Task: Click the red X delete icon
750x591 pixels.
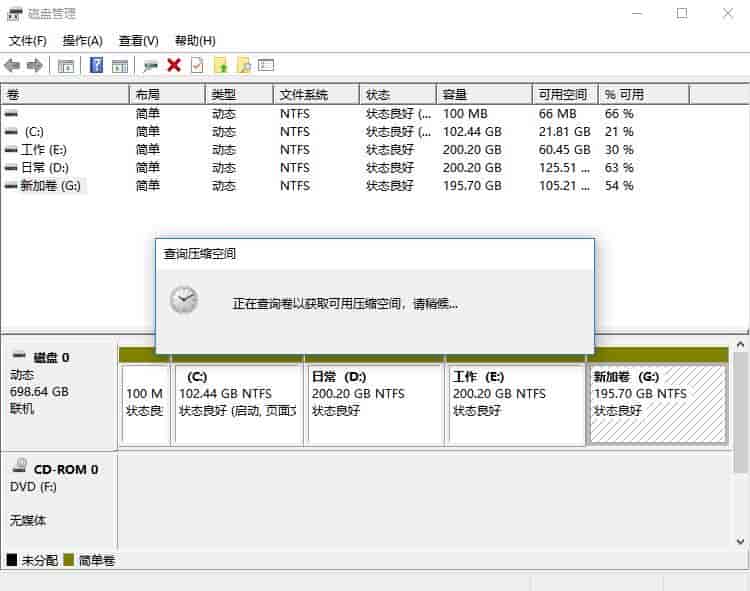Action: point(174,66)
